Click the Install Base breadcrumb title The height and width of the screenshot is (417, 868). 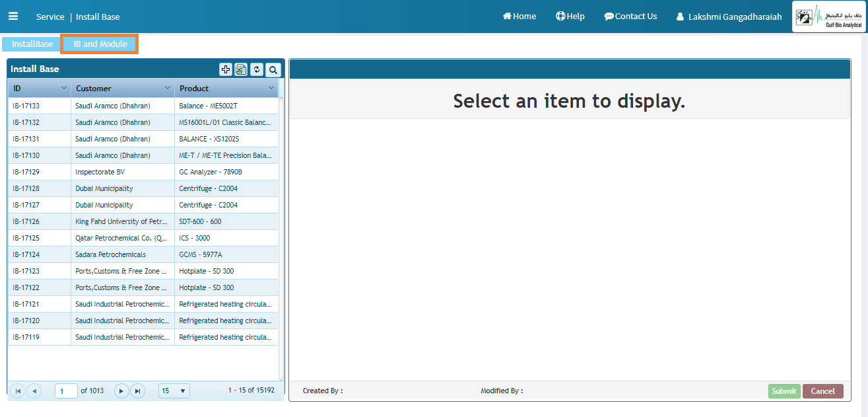(x=98, y=17)
